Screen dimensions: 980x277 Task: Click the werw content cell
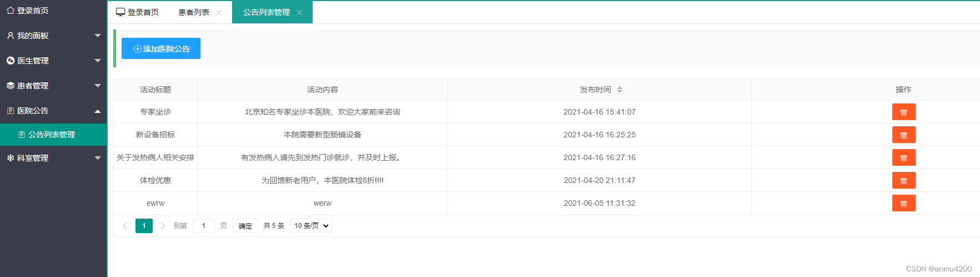(x=323, y=203)
